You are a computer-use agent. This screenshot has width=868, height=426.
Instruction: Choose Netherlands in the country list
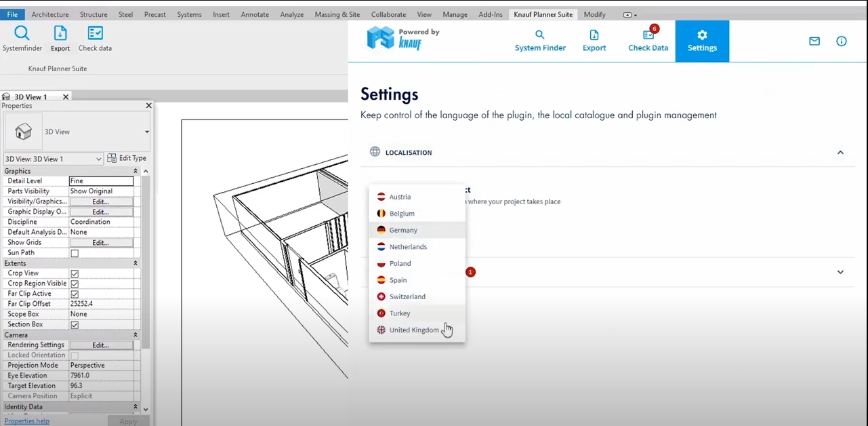[x=417, y=247]
